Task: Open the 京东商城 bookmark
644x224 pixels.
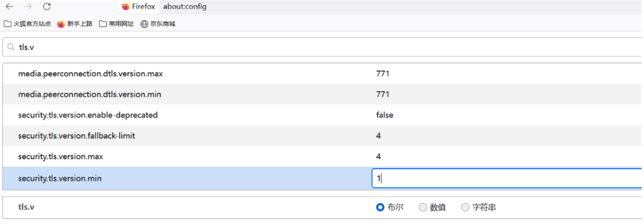Action: pos(158,24)
